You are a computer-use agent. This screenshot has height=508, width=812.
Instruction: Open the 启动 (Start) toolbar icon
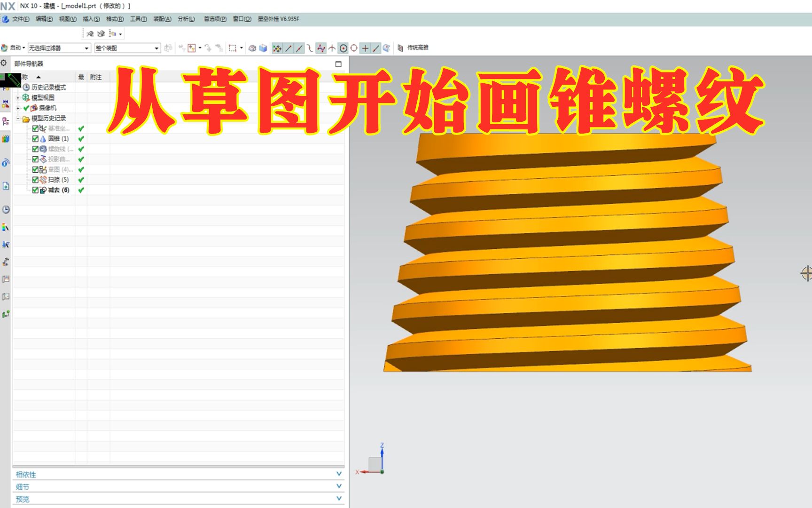point(14,48)
